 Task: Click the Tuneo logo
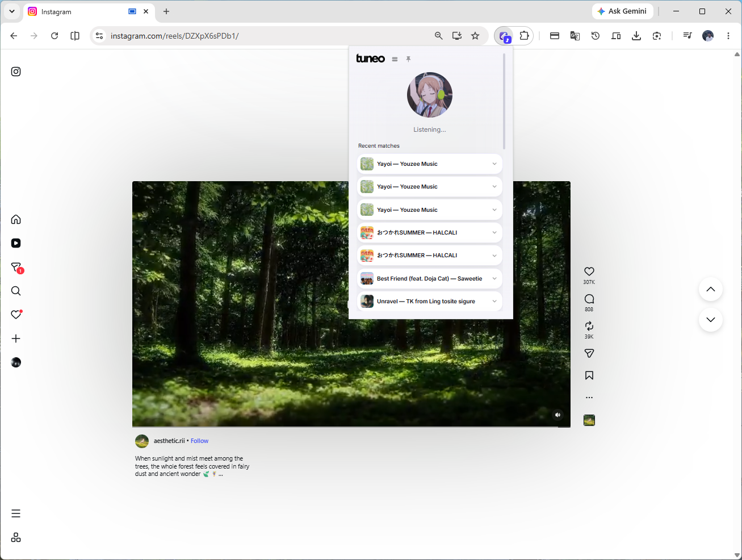coord(371,58)
